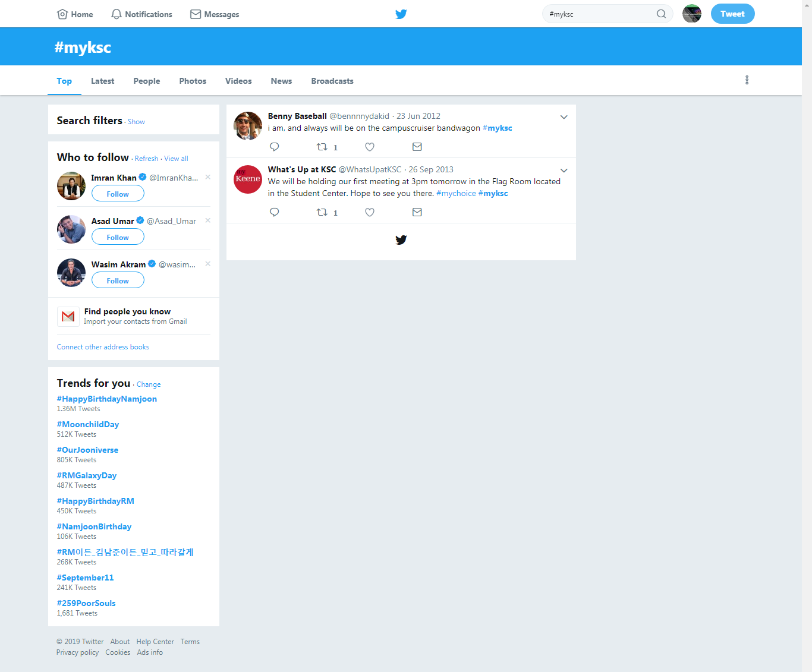Click Find people you know

[x=127, y=311]
